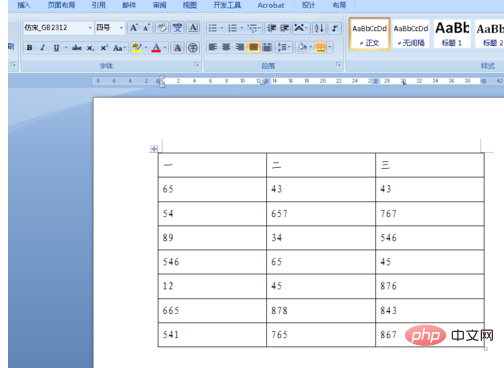Toggle italic formatting
Viewport: 504px width, 368px height.
43,48
